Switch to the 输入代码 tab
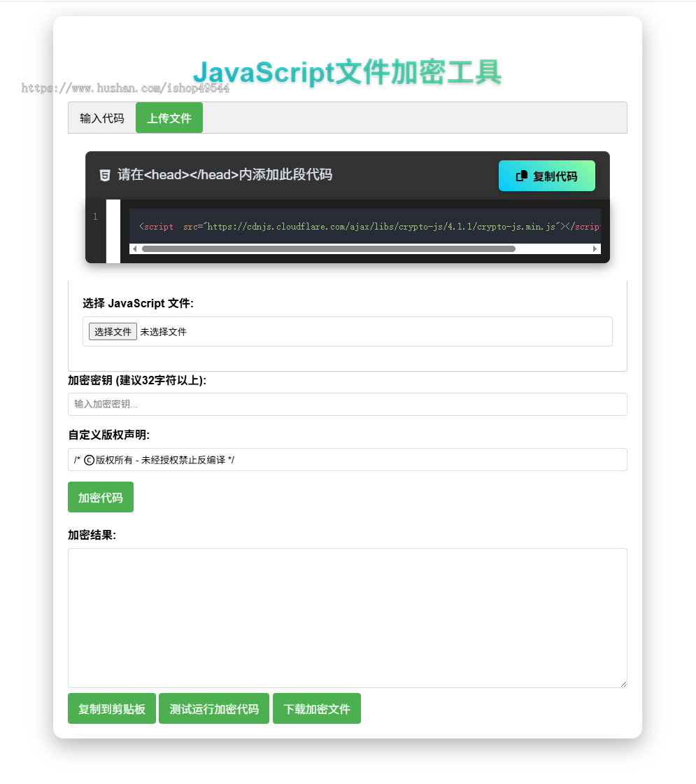This screenshot has height=784, width=696. coord(102,118)
